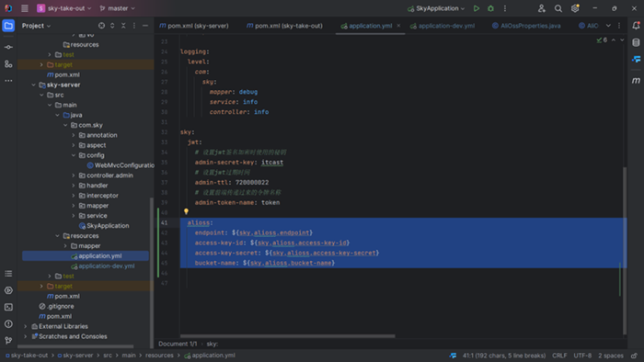Switch to pom.xml (sky-take-out) tab
Image resolution: width=644 pixels, height=362 pixels.
click(x=284, y=26)
